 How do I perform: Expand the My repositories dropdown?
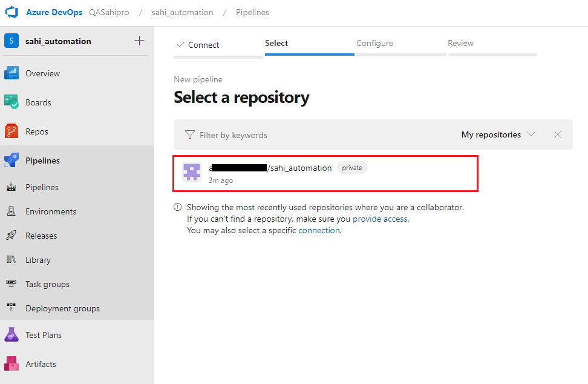click(498, 134)
